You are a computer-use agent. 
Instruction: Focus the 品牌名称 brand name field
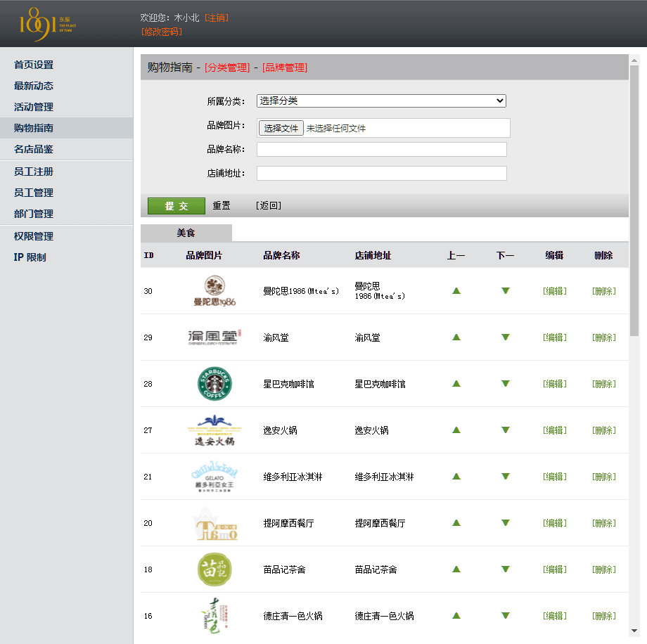(x=381, y=149)
